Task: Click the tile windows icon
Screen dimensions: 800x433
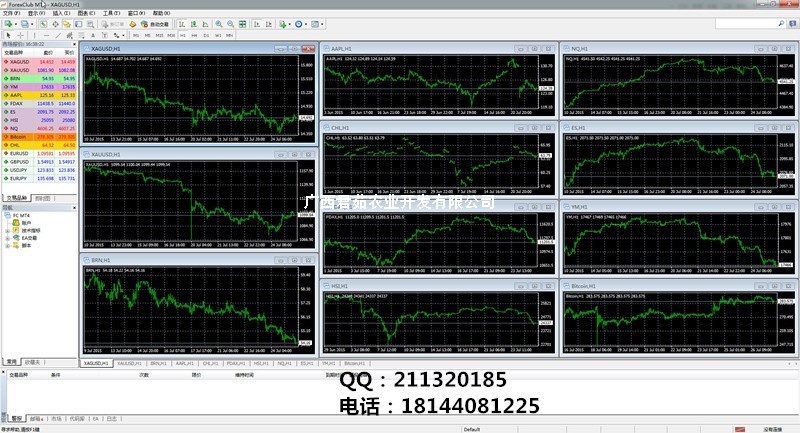Action: pos(242,24)
